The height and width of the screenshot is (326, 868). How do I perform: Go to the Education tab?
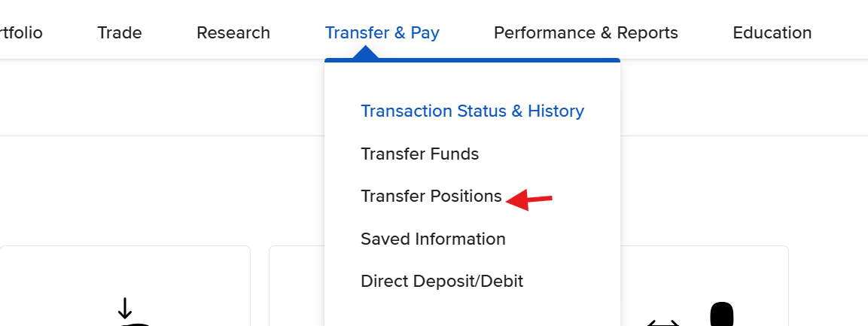click(x=772, y=33)
